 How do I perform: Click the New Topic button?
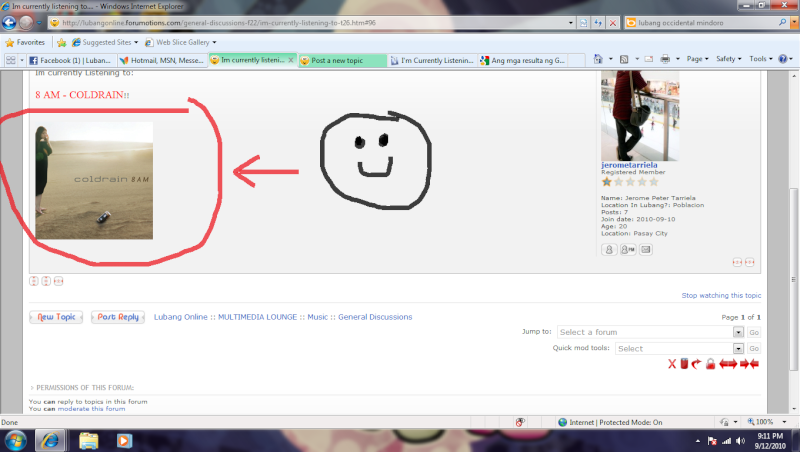pyautogui.click(x=56, y=317)
